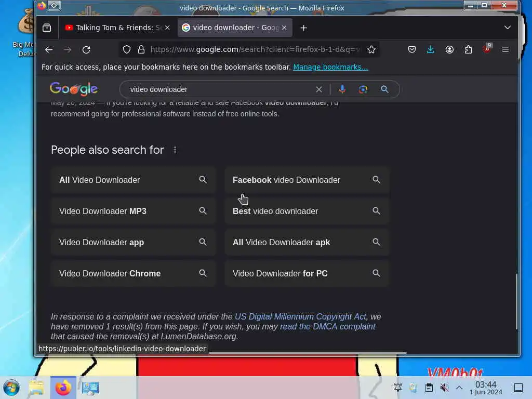Open the clipboard tray icon
The image size is (532, 399).
pos(429,388)
